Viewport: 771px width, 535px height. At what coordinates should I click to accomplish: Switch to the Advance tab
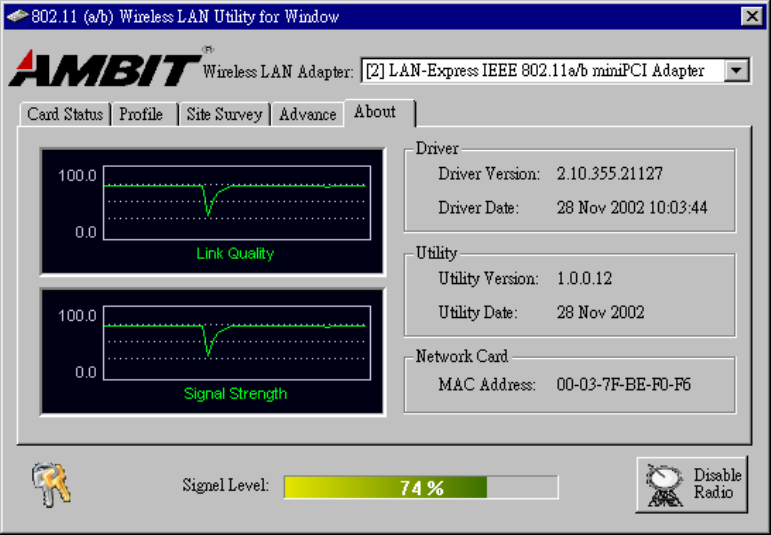coord(307,114)
